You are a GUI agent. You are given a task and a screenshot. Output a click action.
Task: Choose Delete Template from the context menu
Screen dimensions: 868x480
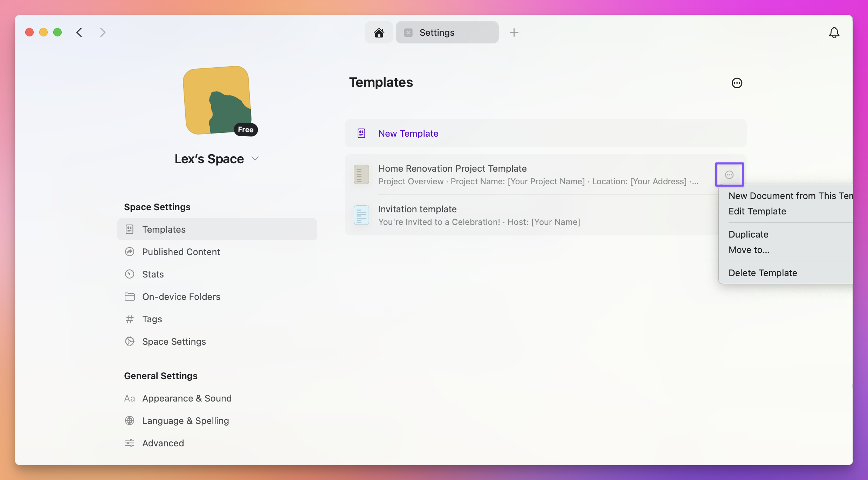pyautogui.click(x=763, y=273)
